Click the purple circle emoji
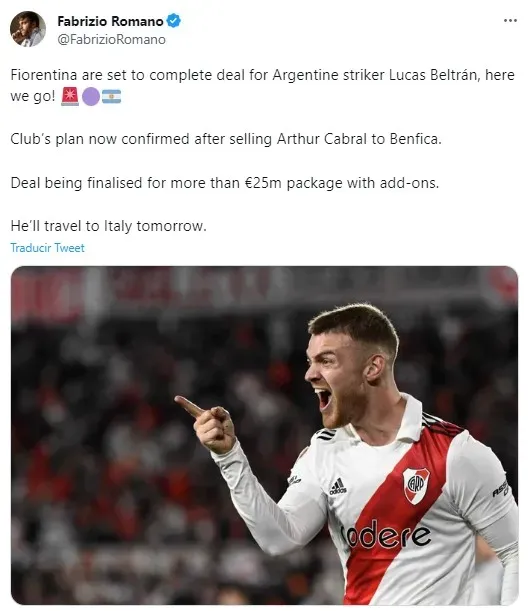Viewport: 528px width, 611px height. [91, 96]
